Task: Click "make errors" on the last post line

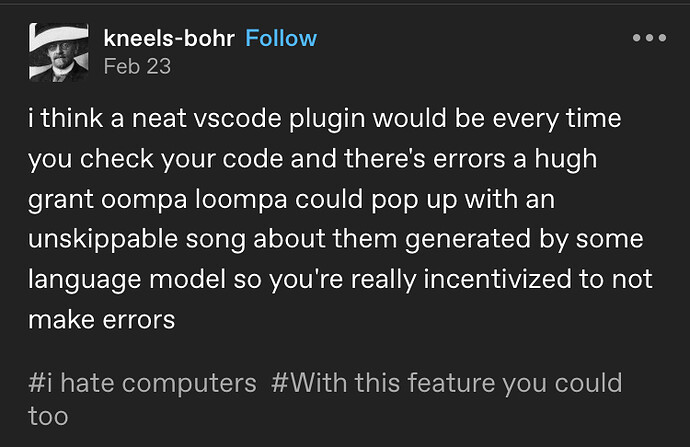Action: (102, 320)
